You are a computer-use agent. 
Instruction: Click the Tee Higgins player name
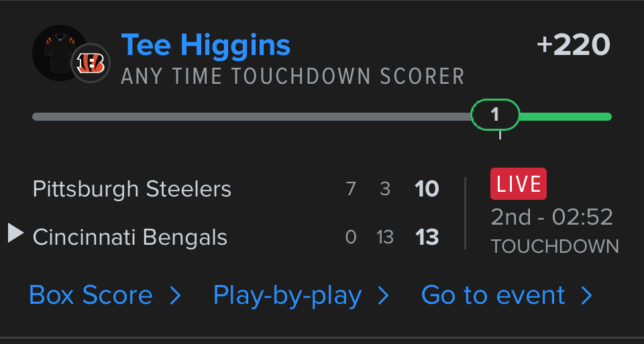pos(206,45)
